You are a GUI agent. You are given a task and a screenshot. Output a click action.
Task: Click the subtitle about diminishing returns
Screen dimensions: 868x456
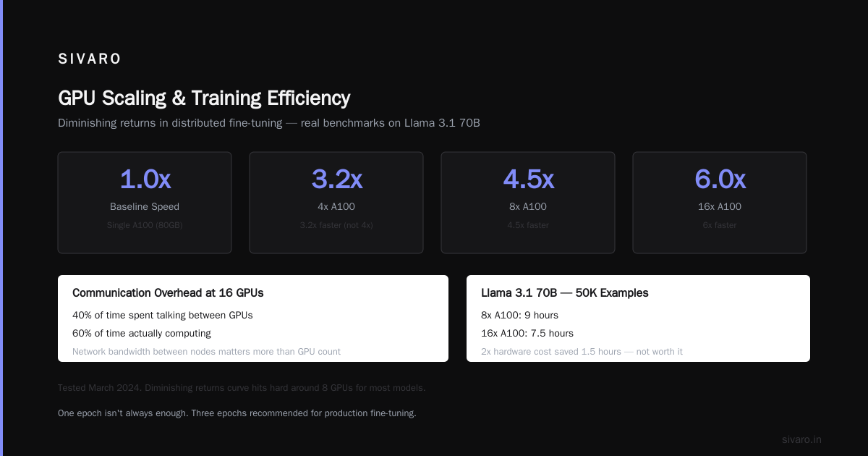click(x=269, y=123)
